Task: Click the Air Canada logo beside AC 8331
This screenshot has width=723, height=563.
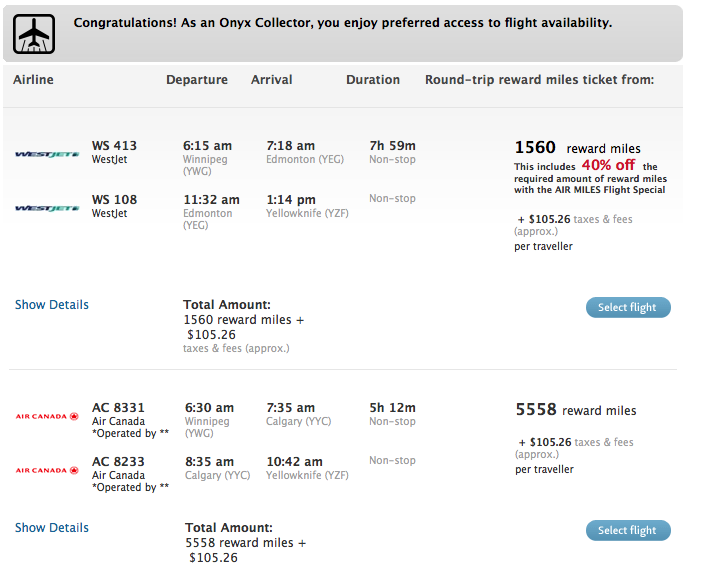Action: (47, 416)
